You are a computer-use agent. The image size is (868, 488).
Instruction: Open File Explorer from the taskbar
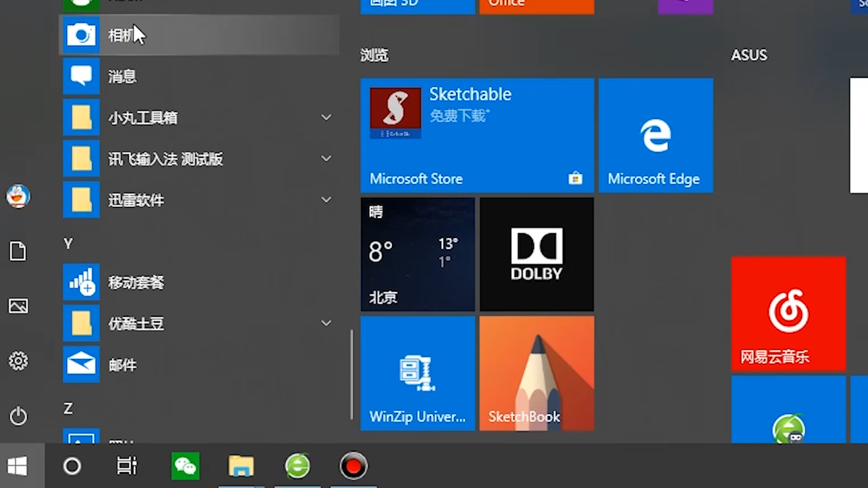coord(241,466)
